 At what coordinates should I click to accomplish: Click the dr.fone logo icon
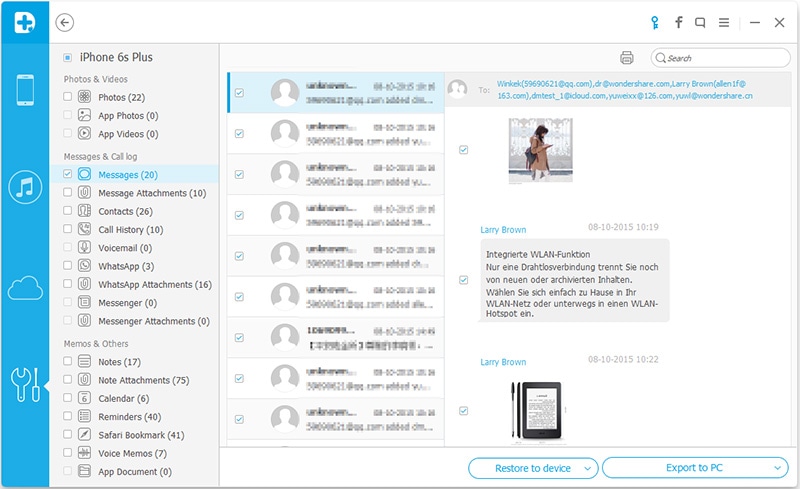(24, 22)
